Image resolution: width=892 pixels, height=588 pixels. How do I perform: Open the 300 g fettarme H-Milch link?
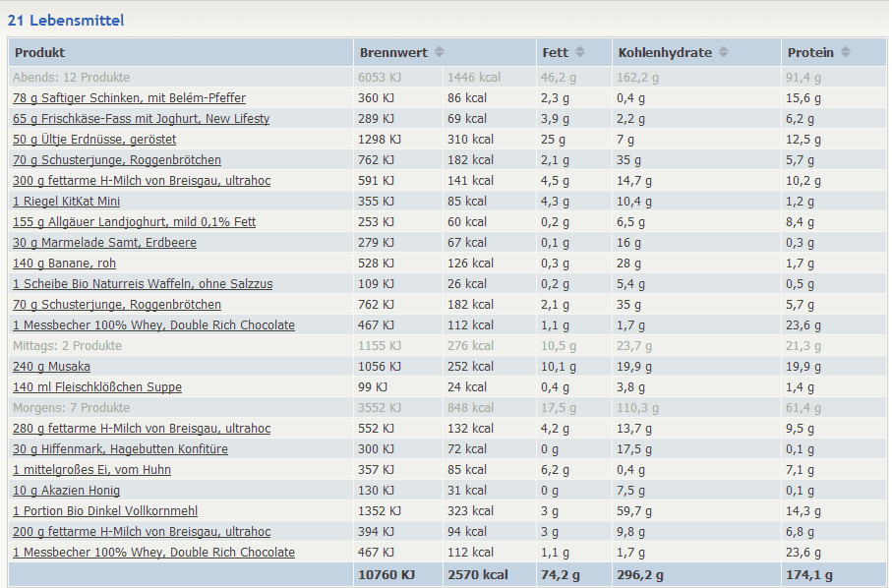142,180
